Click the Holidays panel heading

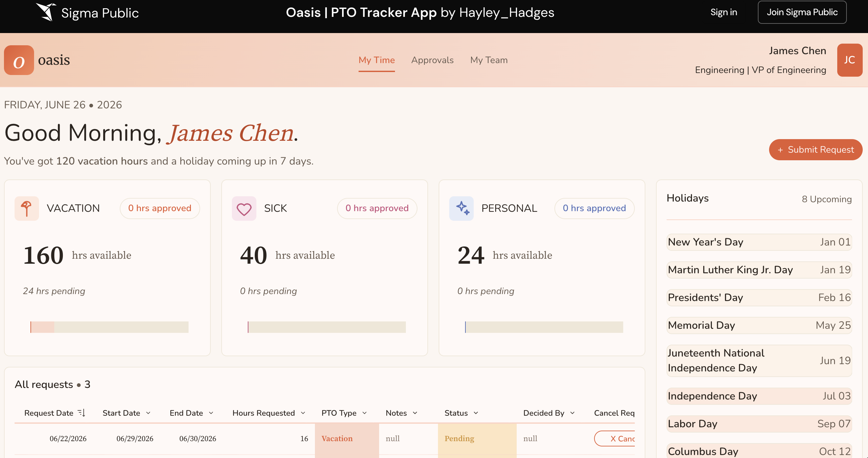[688, 198]
